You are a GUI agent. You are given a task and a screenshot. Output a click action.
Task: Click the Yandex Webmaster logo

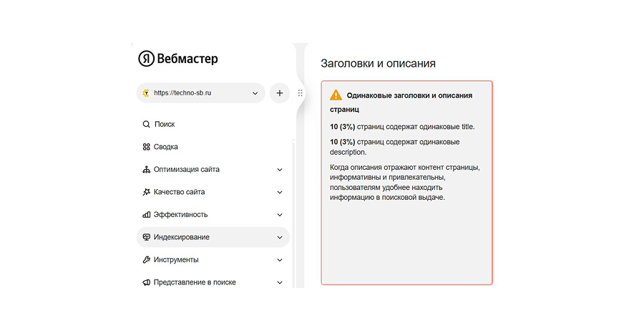click(x=178, y=59)
